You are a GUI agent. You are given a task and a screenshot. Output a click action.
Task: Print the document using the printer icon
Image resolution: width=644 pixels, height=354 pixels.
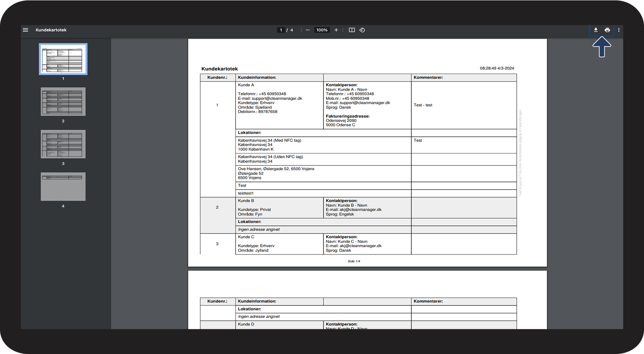607,30
